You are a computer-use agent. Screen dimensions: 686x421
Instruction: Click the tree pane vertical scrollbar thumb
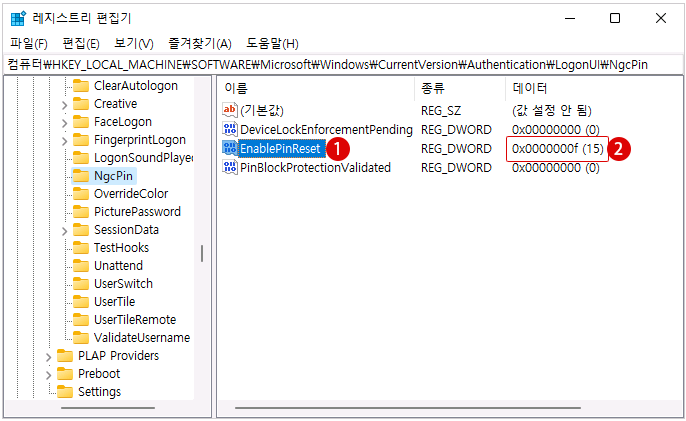[x=202, y=253]
